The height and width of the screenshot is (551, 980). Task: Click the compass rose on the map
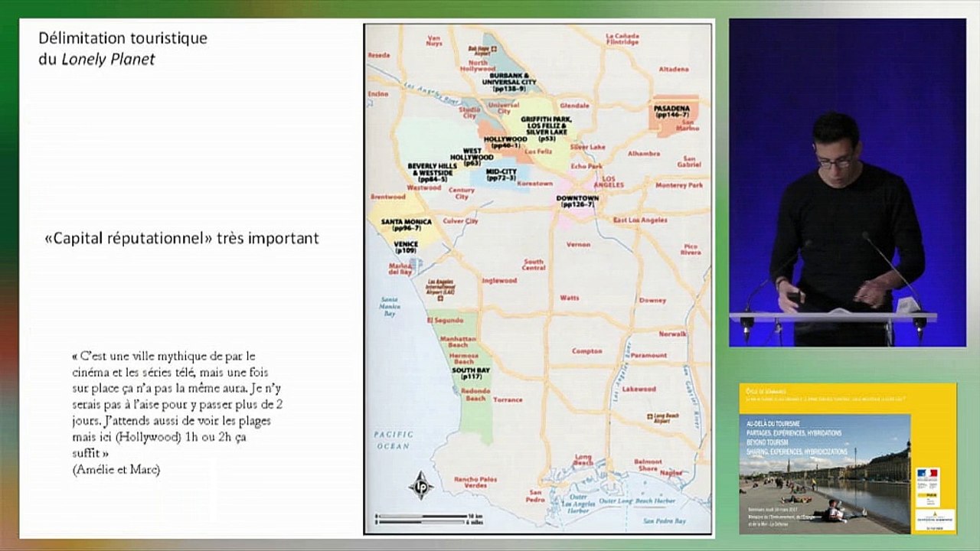(x=420, y=487)
